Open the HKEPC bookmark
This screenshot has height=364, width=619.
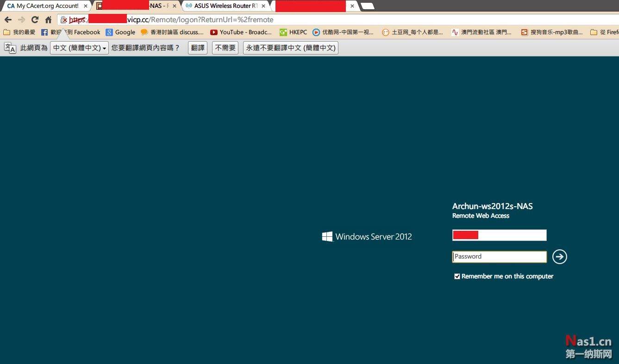[x=294, y=32]
